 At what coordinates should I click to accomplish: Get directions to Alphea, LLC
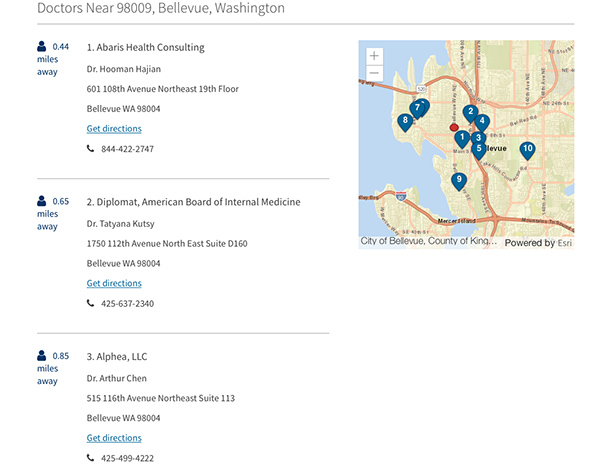click(114, 438)
